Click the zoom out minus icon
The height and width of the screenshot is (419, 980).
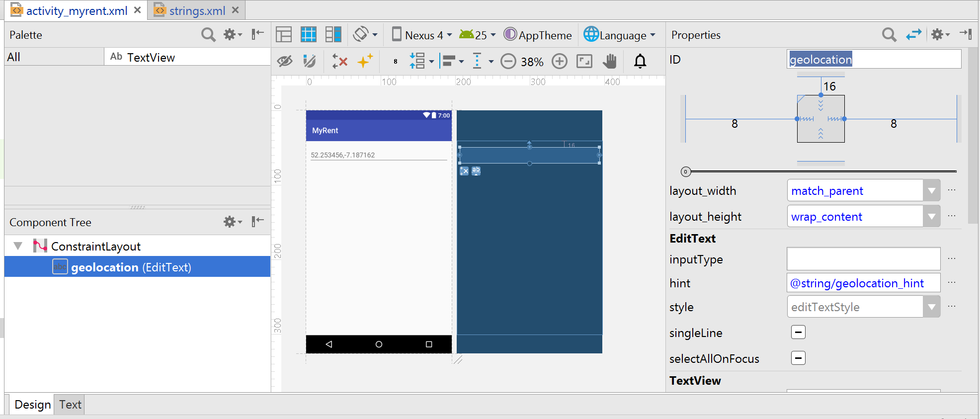508,61
